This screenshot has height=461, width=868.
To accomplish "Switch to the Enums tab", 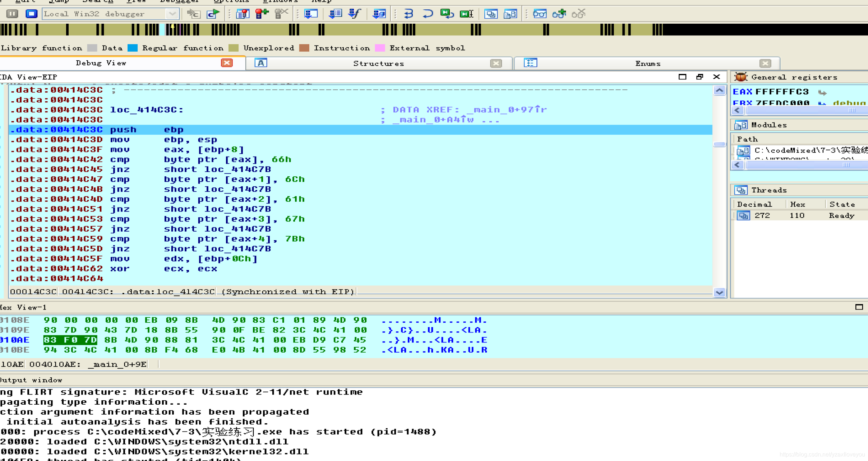I will pyautogui.click(x=648, y=64).
